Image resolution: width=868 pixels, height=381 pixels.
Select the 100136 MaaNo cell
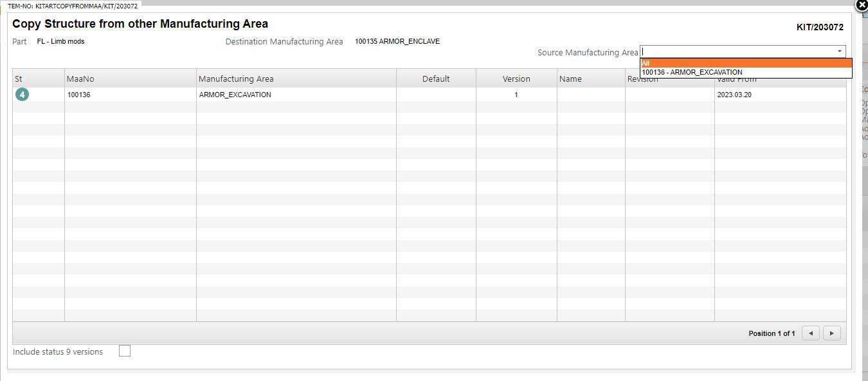tap(79, 95)
